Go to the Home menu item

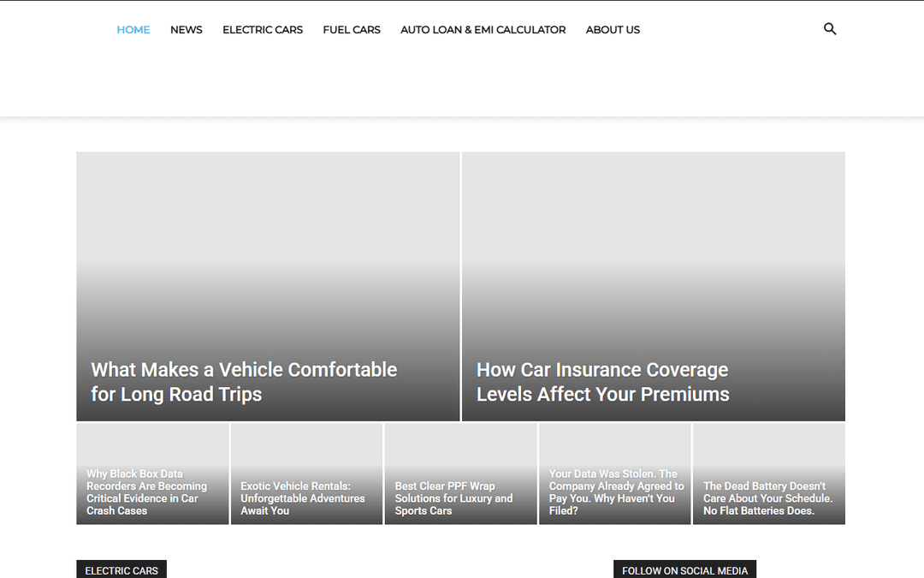tap(133, 29)
